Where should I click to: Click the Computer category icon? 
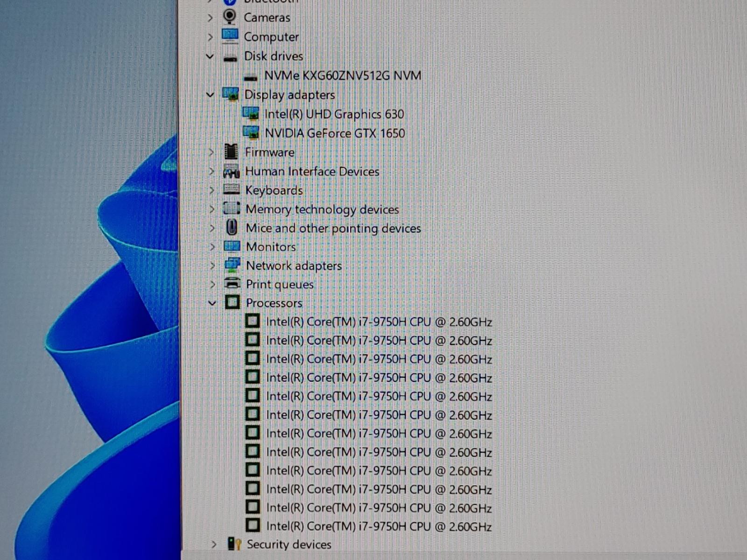[x=230, y=36]
